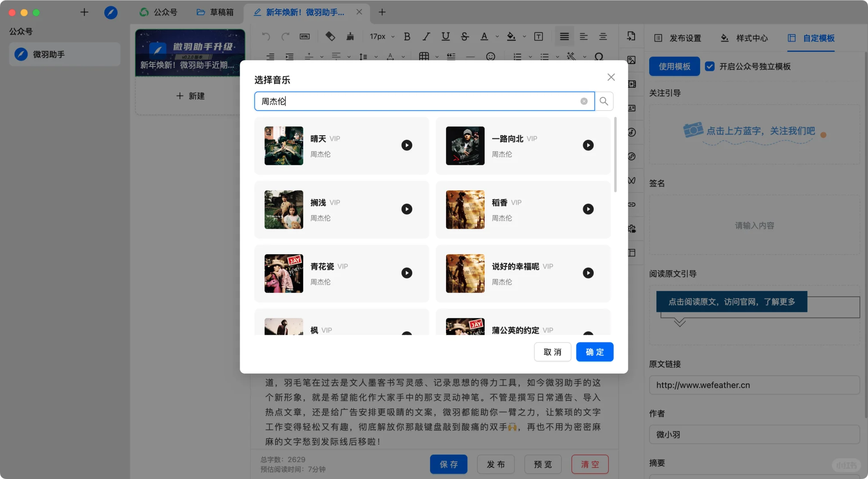The height and width of the screenshot is (479, 868).
Task: Expand the font color dropdown arrow
Action: tap(497, 37)
